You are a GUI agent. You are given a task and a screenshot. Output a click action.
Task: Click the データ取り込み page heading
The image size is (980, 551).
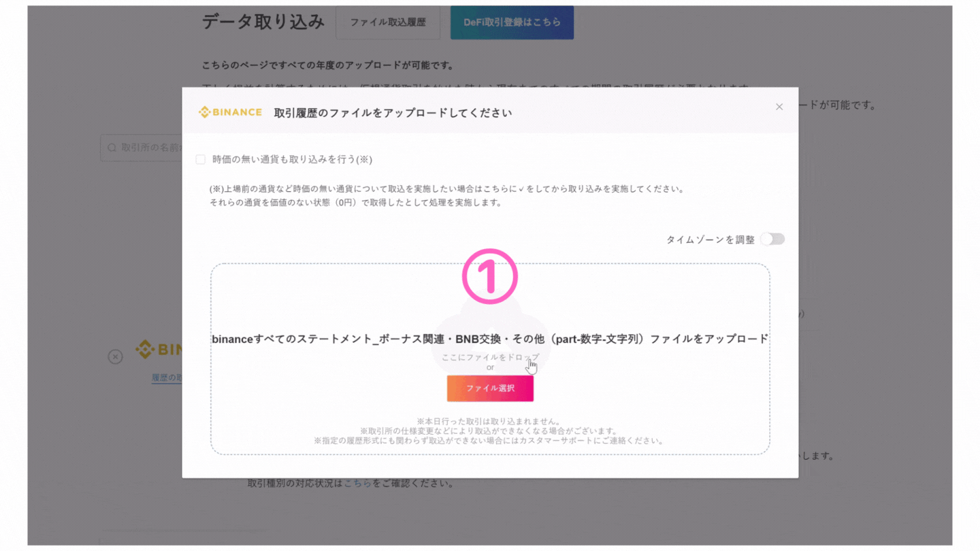tap(263, 21)
